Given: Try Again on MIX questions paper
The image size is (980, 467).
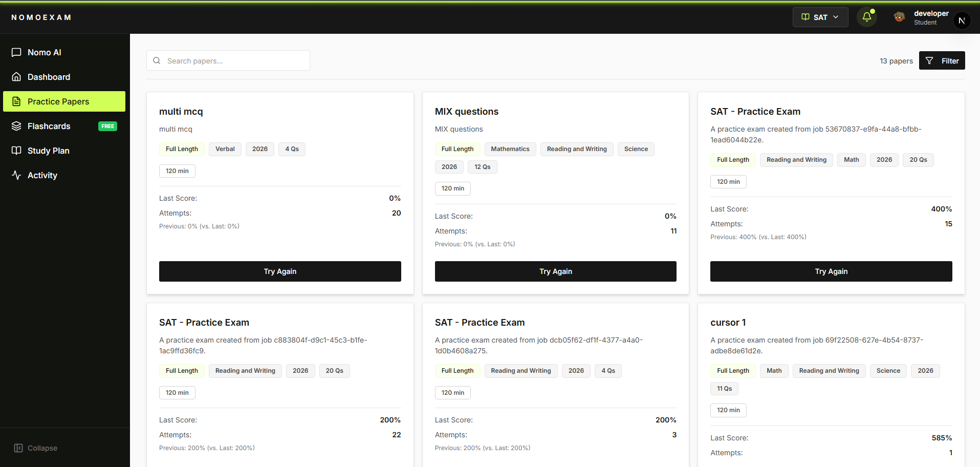Looking at the screenshot, I should 556,271.
